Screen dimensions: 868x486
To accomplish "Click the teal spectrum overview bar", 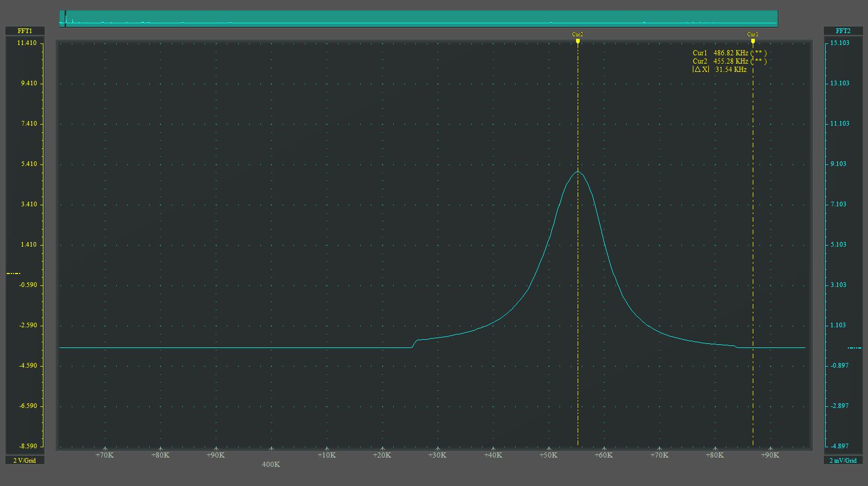I will pyautogui.click(x=419, y=19).
